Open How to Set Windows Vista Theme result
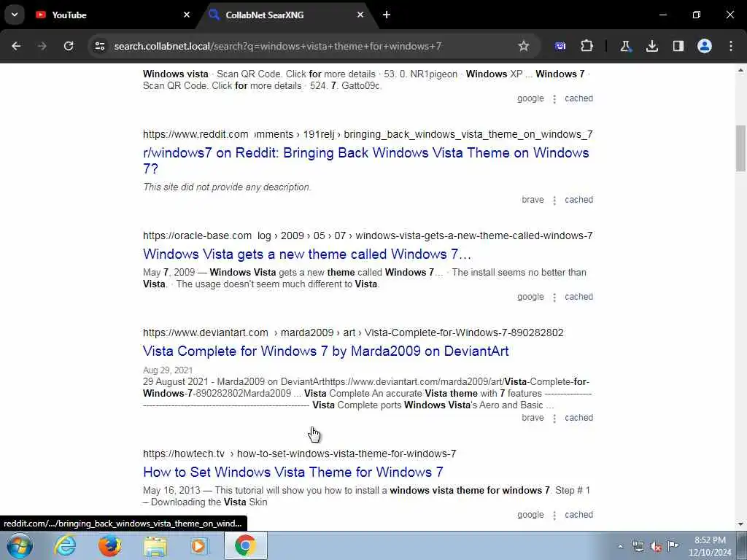The height and width of the screenshot is (560, 747). tap(293, 472)
